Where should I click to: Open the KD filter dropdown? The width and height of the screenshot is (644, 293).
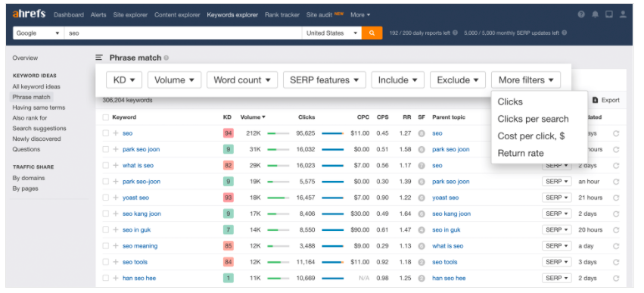click(x=124, y=80)
